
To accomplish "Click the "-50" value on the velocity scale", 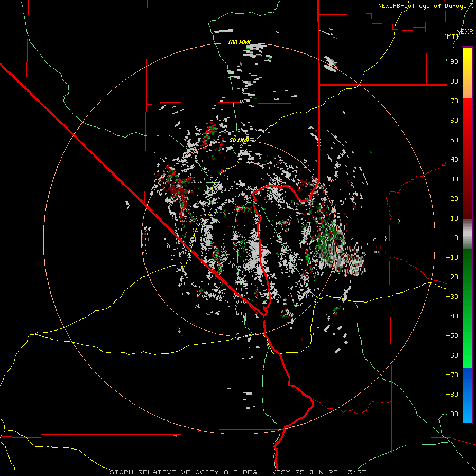I will (x=452, y=336).
